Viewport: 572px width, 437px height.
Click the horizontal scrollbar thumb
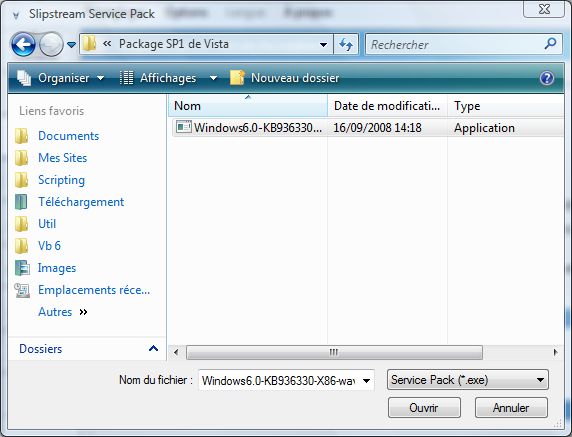(334, 352)
